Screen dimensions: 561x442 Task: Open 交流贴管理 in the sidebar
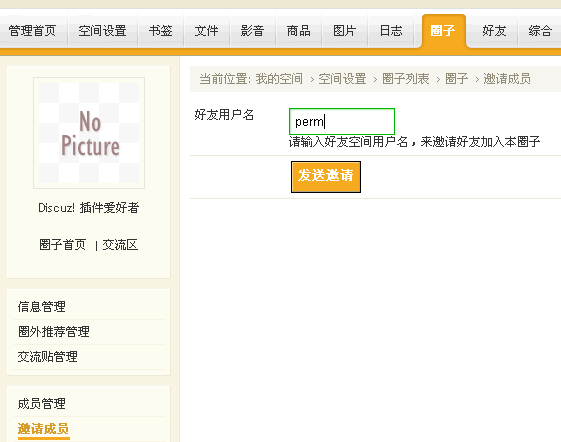(48, 357)
